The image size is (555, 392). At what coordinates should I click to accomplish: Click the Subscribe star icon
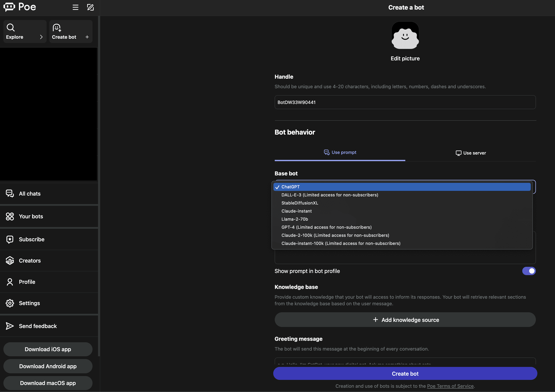point(10,239)
